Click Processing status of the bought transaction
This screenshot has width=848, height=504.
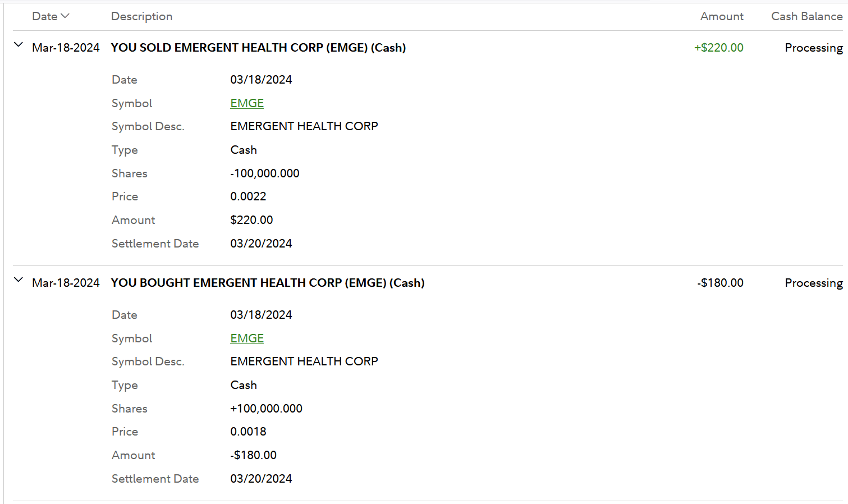(x=813, y=283)
